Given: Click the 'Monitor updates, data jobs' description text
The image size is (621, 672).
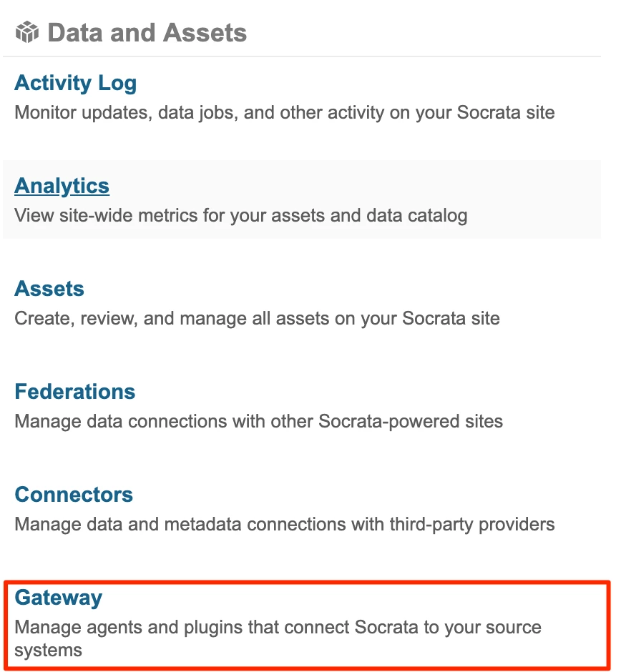Looking at the screenshot, I should (x=284, y=113).
